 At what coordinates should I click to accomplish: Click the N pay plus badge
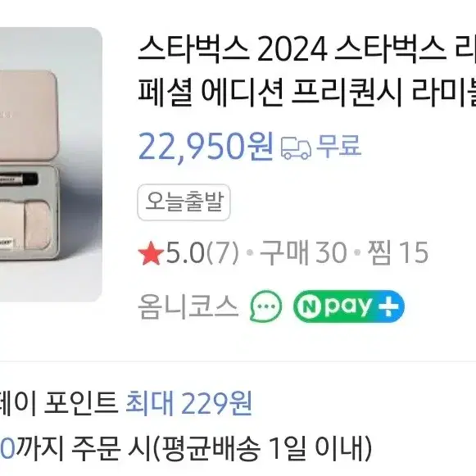click(x=349, y=306)
